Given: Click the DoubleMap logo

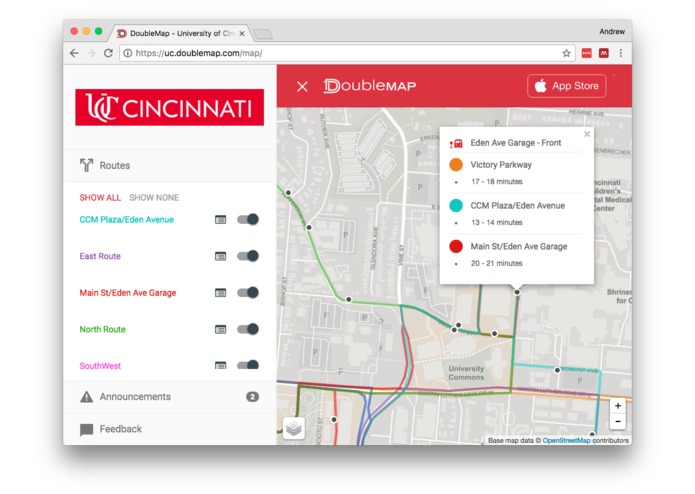Looking at the screenshot, I should pos(370,86).
